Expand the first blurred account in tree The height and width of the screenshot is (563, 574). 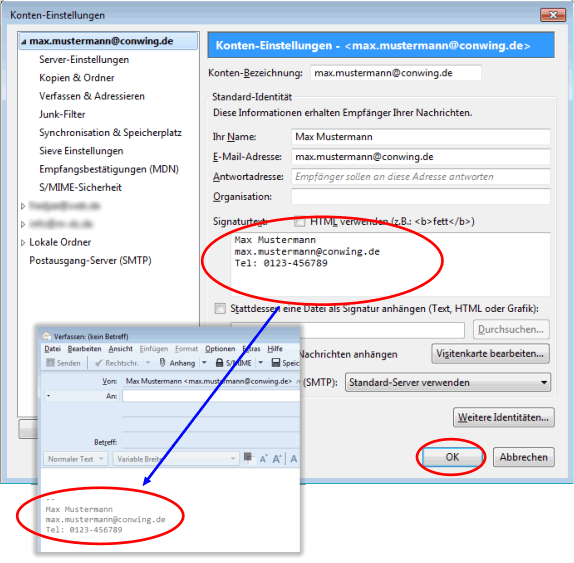point(23,206)
